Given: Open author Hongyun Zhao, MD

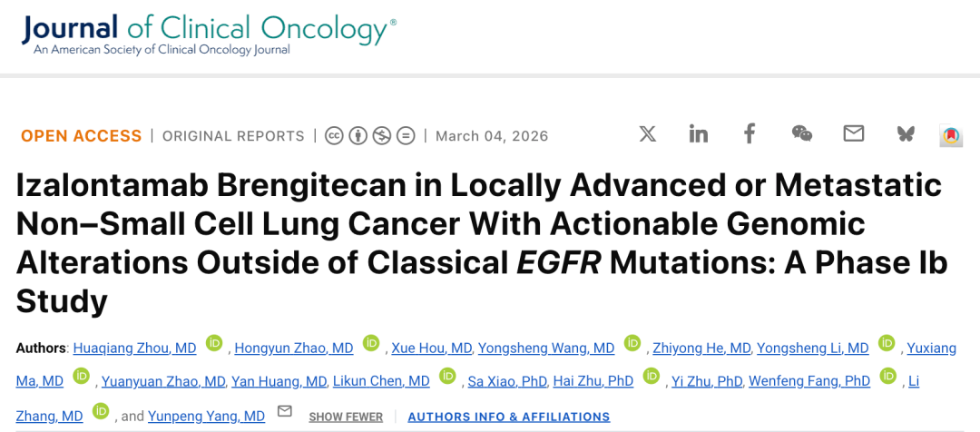Looking at the screenshot, I should tap(294, 348).
